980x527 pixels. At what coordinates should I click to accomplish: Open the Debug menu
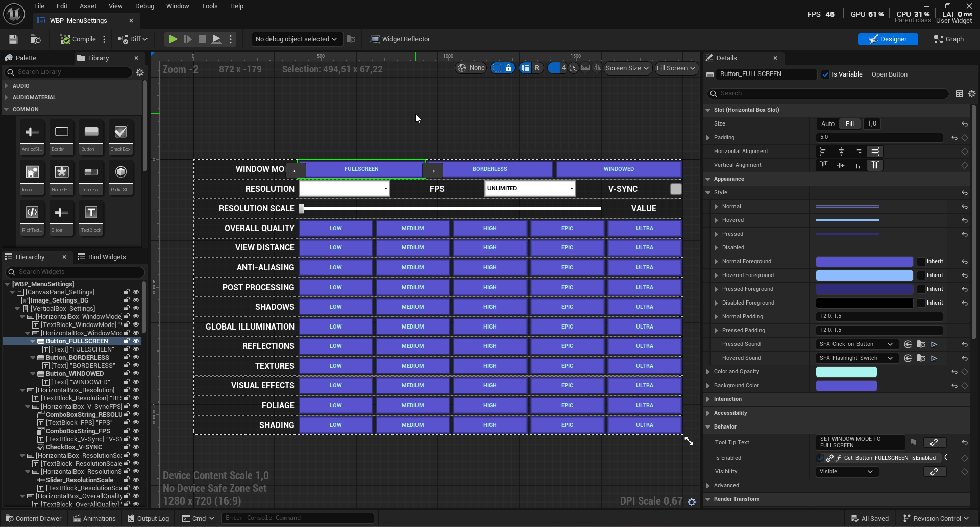[x=144, y=6]
